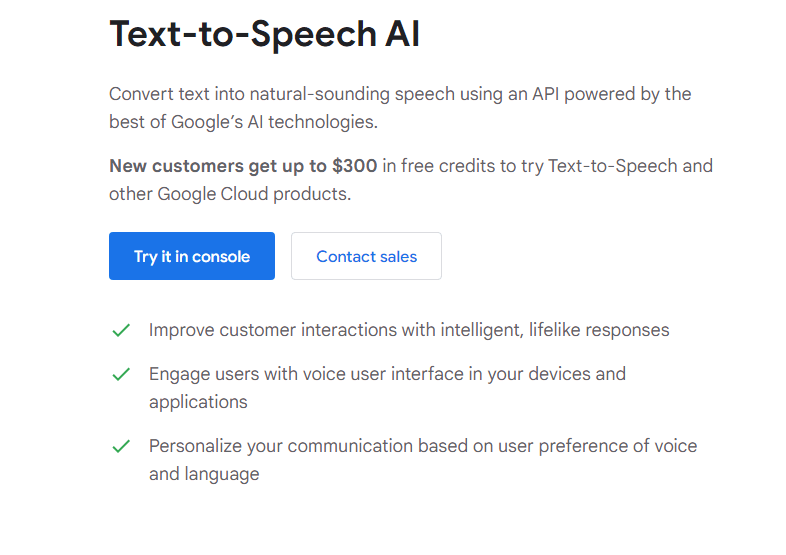Click the words lifelike responses in first bullet

click(599, 330)
